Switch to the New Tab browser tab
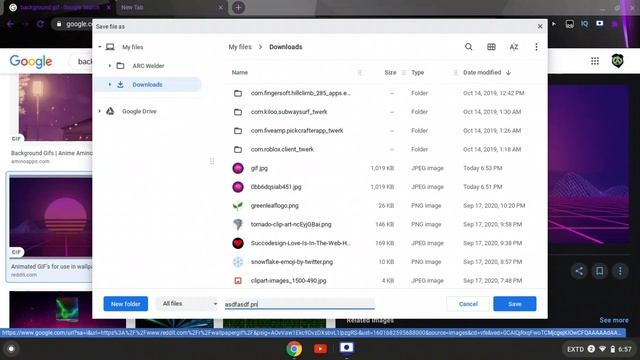Viewport: 640px width, 360px height. [x=171, y=7]
